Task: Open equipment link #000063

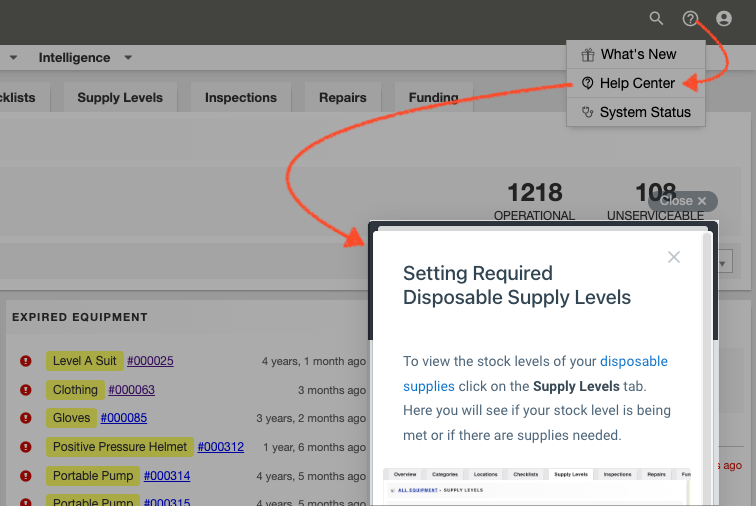Action: click(x=131, y=390)
